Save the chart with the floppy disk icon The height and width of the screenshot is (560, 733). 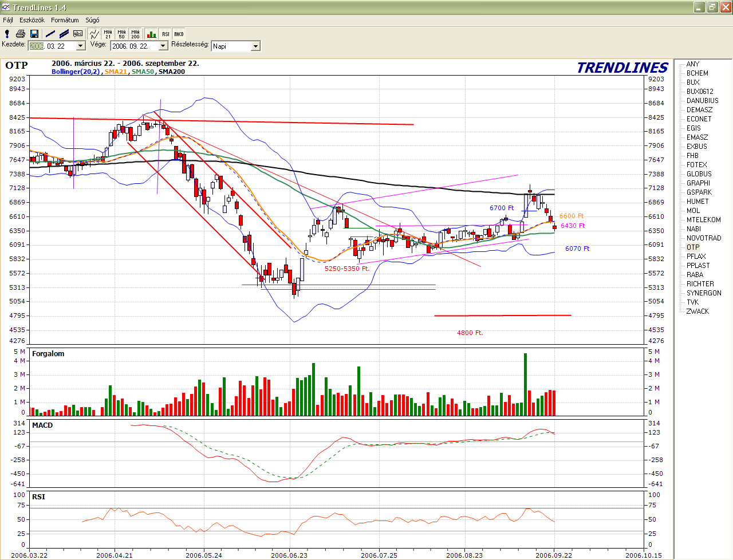click(34, 34)
